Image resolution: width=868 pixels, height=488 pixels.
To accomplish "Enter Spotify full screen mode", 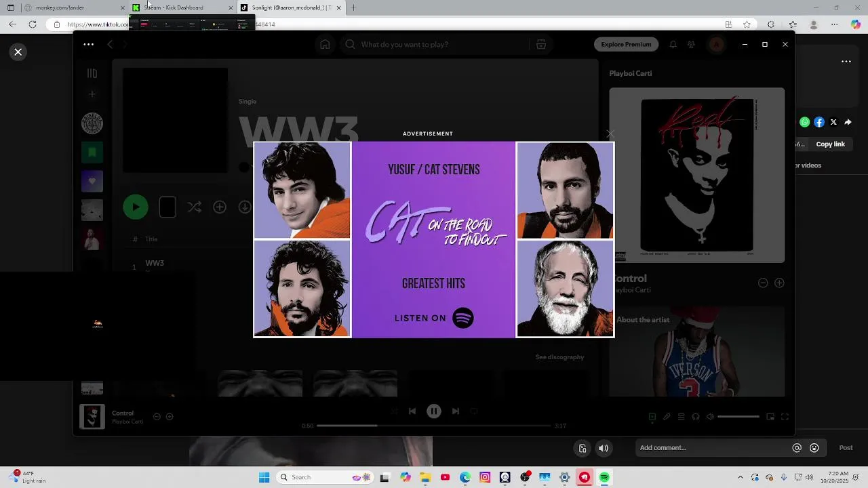I will [785, 417].
